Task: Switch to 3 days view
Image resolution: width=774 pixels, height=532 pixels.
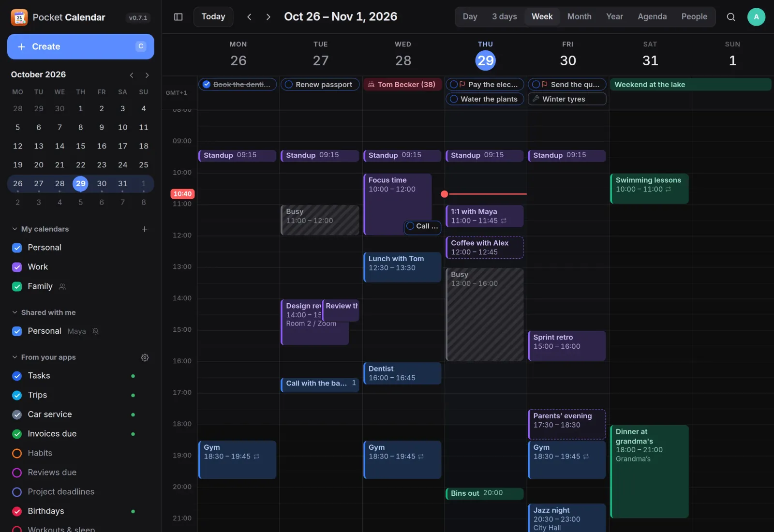Action: pyautogui.click(x=504, y=17)
